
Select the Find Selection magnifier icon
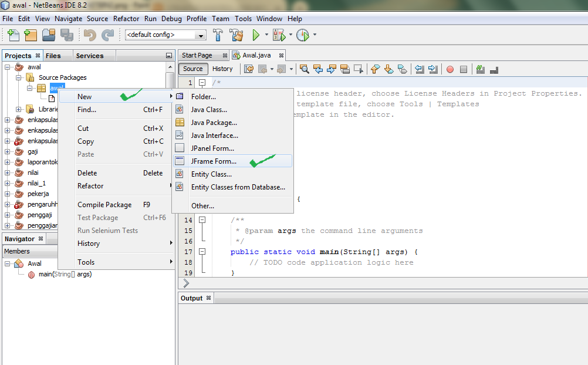point(304,69)
